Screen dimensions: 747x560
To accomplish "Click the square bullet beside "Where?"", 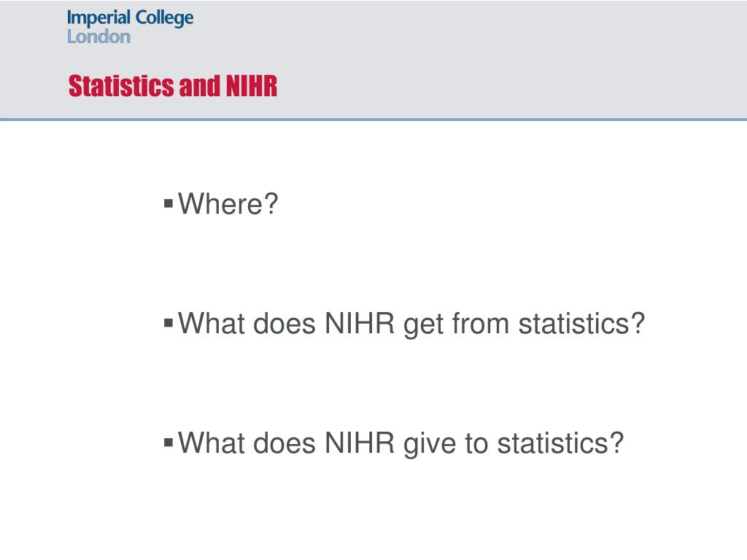I will [x=169, y=204].
